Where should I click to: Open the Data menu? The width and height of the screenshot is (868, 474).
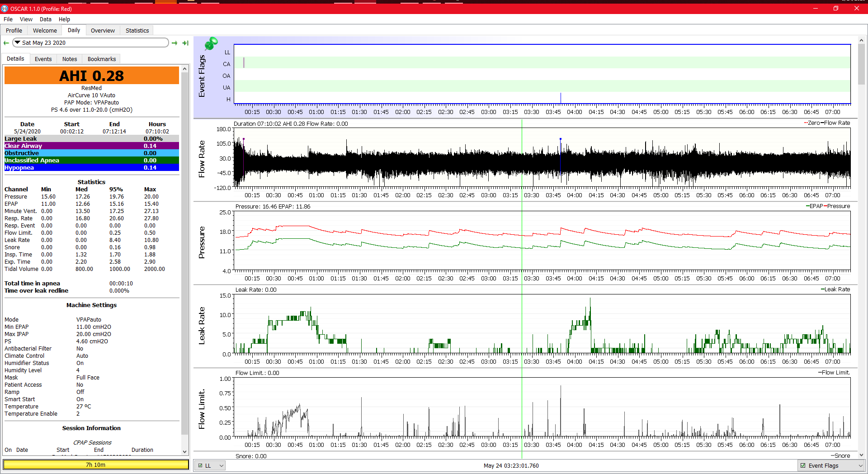tap(45, 19)
